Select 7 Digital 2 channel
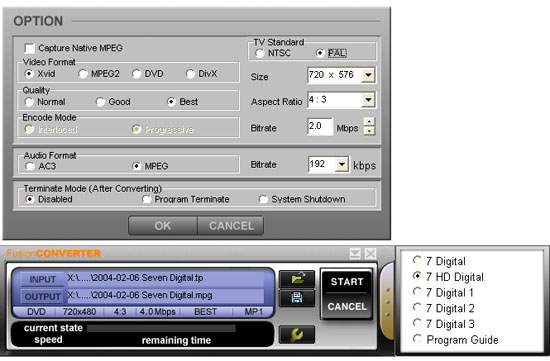 click(x=417, y=307)
